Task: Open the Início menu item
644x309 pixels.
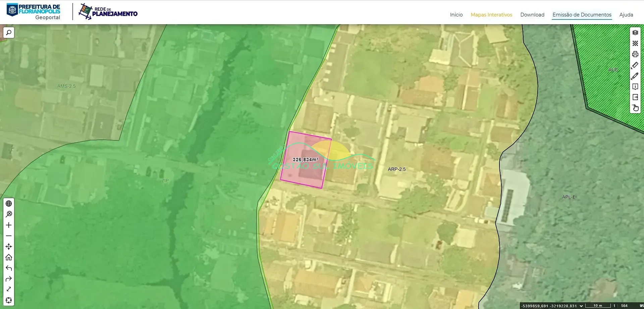Action: coord(456,15)
